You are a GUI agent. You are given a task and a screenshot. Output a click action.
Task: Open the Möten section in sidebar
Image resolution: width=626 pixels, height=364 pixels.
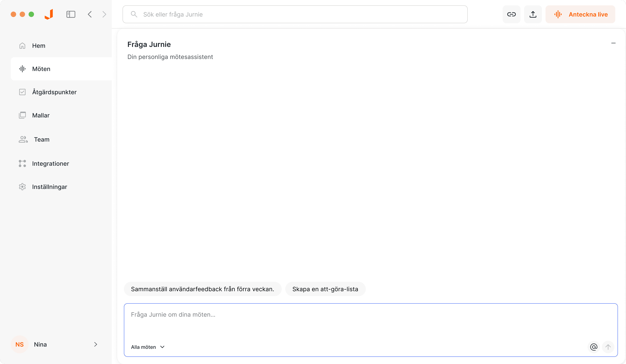click(x=41, y=69)
